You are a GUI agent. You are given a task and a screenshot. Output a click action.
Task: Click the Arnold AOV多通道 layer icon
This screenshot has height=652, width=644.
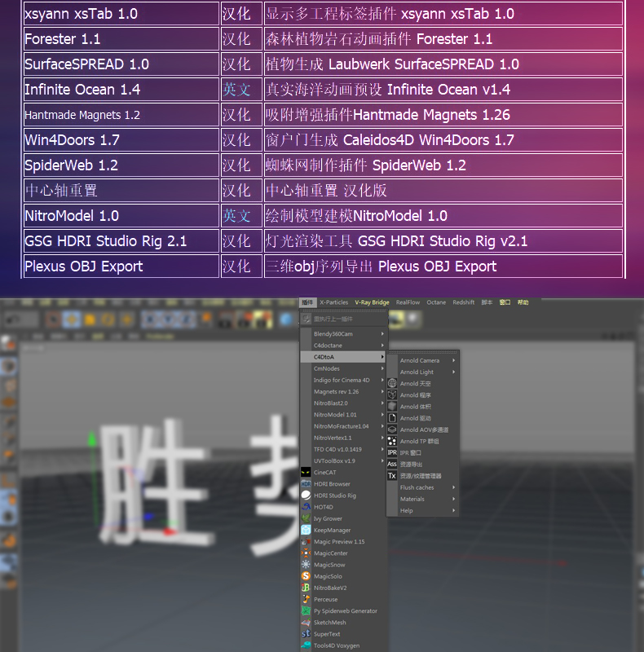(392, 430)
